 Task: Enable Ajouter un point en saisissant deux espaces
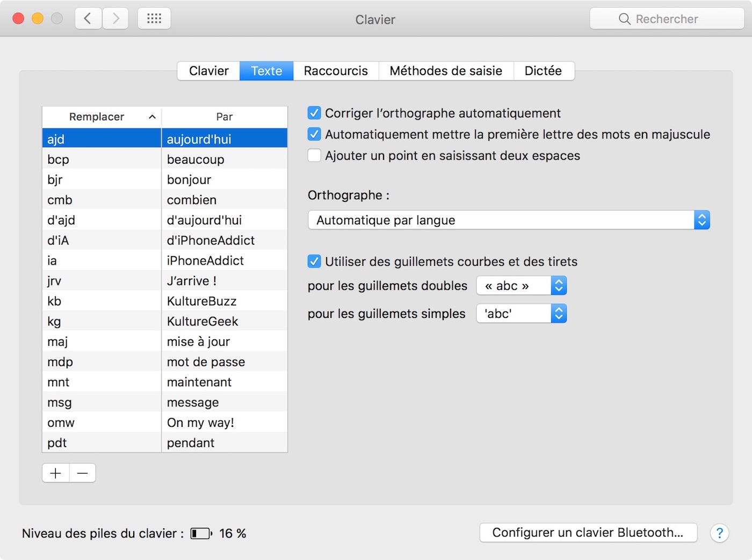point(314,156)
